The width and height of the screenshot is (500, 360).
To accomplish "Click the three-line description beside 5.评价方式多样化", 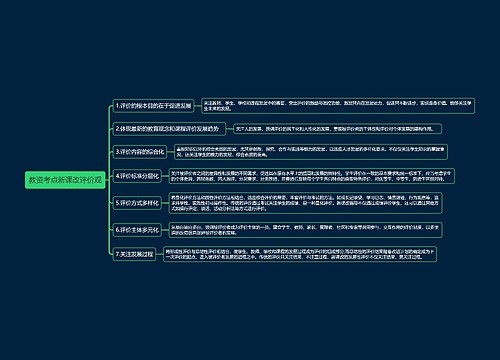I will (305, 203).
